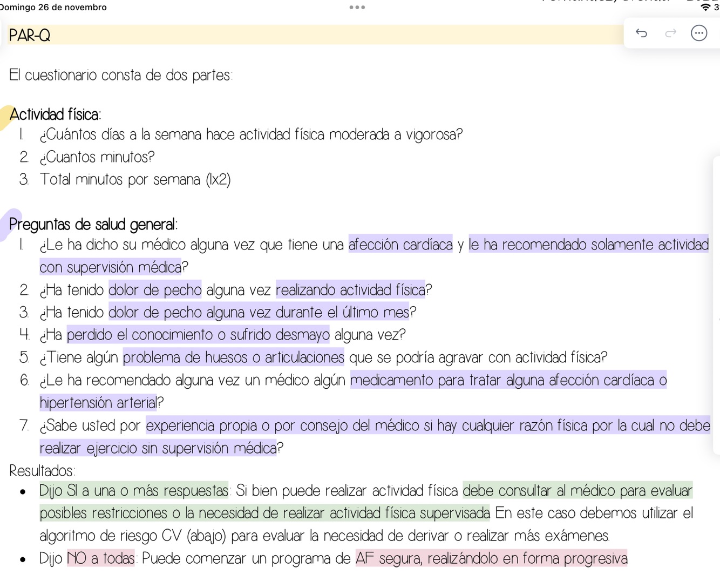Tap highlighted 'problema de huesos o articulaciones'
The image size is (720, 588).
click(x=234, y=357)
